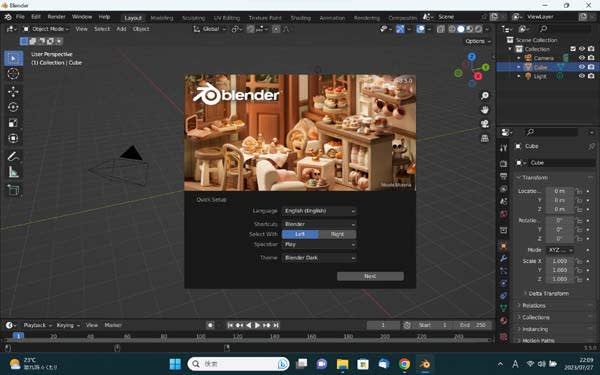Click the Cube object name field
This screenshot has height=375, width=600.
point(561,163)
